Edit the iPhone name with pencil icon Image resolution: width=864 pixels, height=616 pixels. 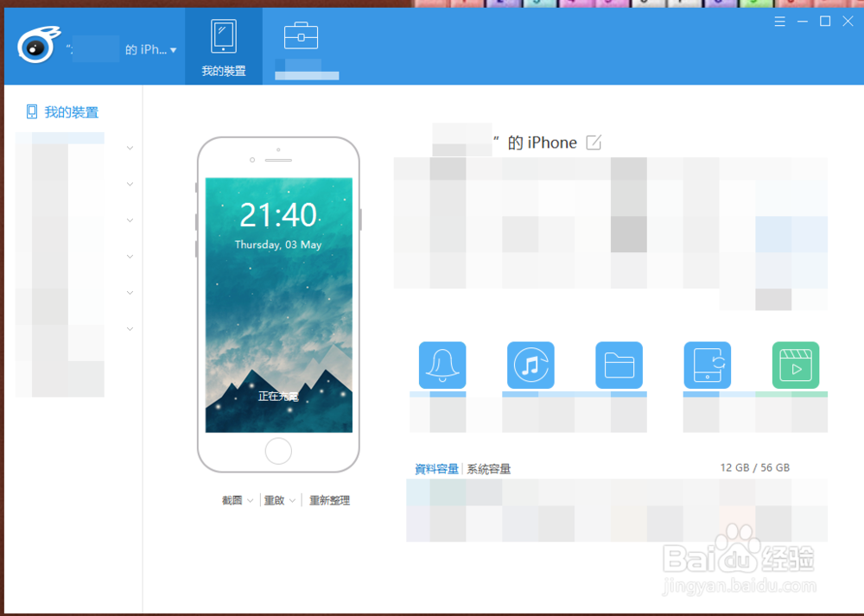tap(594, 143)
